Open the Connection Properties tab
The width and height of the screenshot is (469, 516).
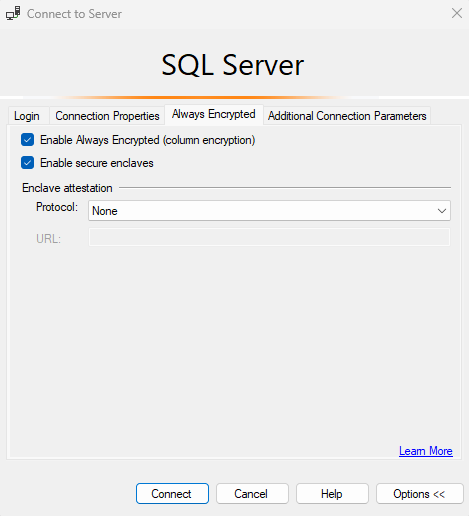coord(107,116)
